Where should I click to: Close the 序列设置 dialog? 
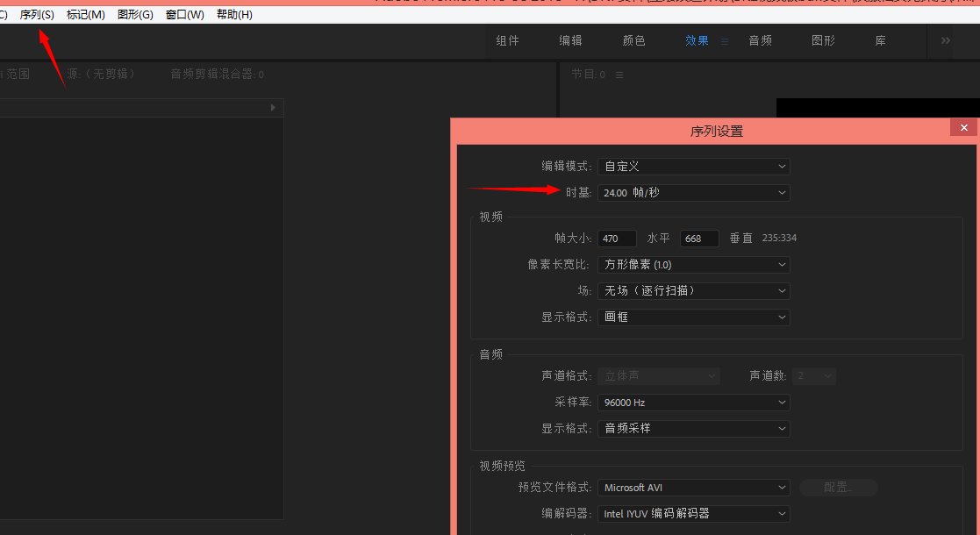coord(963,127)
